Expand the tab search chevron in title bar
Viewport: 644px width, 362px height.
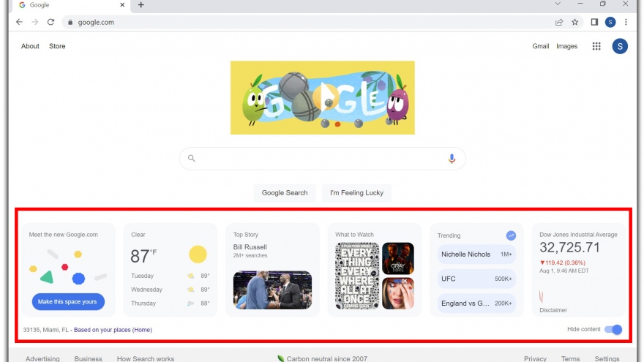[558, 4]
